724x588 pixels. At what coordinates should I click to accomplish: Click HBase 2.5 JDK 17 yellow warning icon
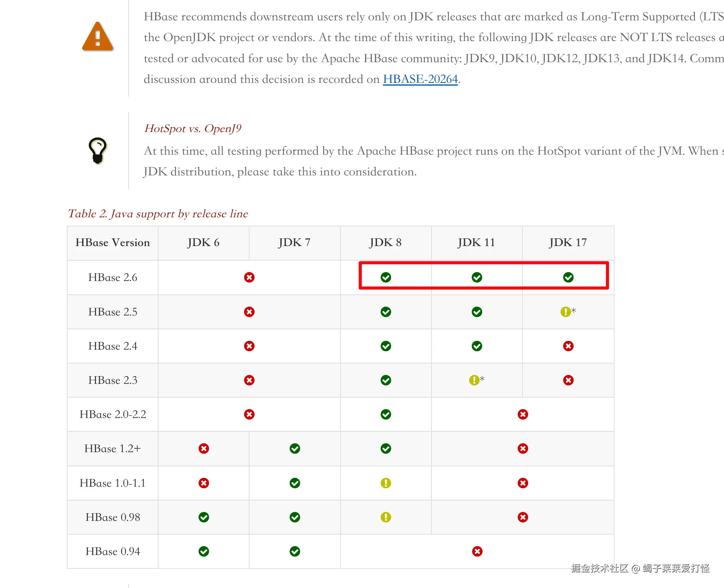(x=565, y=312)
